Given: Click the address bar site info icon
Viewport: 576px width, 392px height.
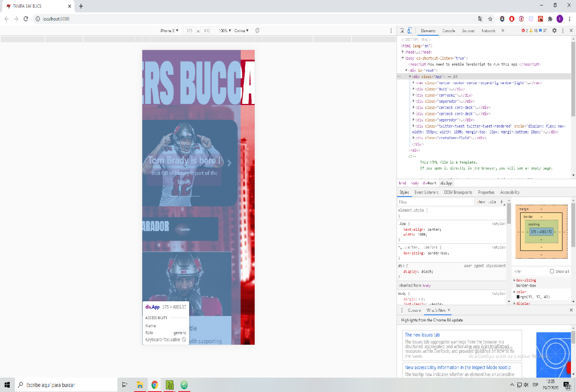Looking at the screenshot, I should point(38,19).
